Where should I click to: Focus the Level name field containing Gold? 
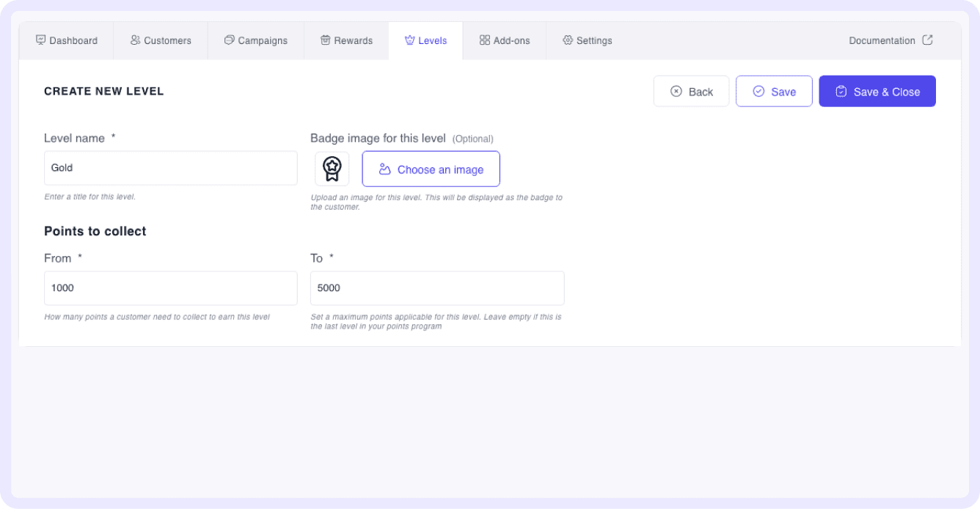point(170,168)
